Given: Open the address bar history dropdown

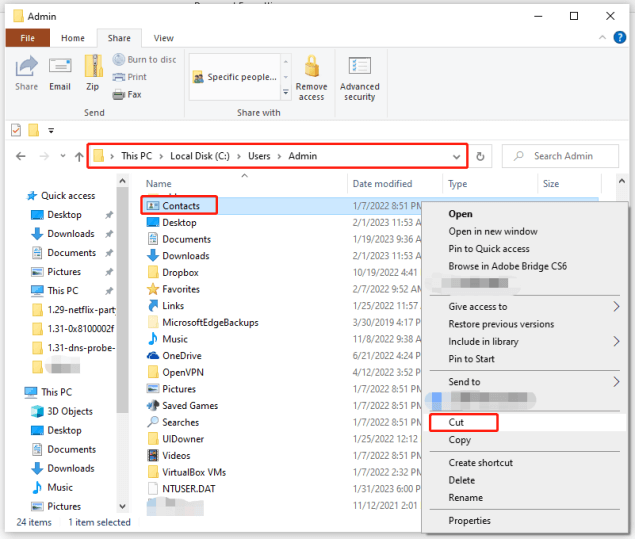Looking at the screenshot, I should click(x=457, y=157).
